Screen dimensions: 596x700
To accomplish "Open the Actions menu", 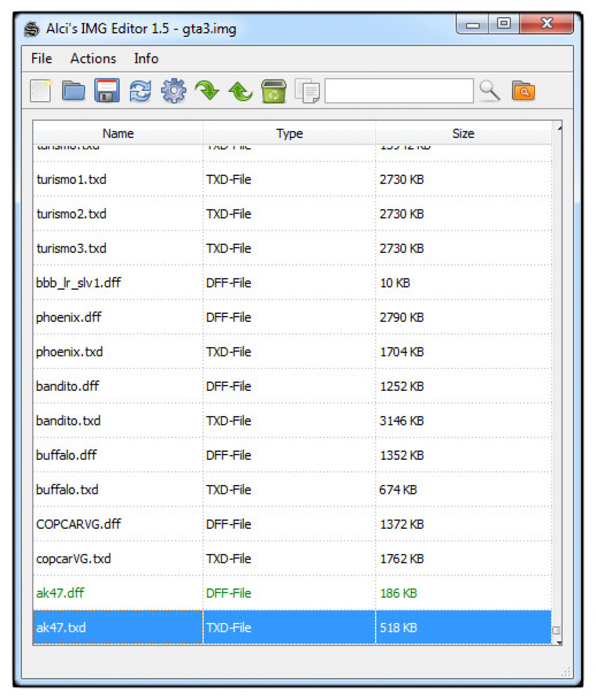I will [93, 59].
